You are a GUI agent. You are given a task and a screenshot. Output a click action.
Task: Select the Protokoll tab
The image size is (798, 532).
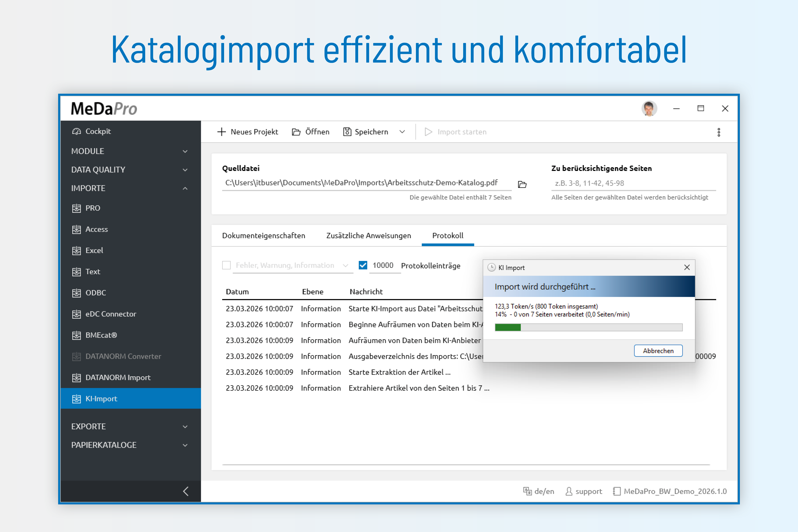[x=448, y=235]
